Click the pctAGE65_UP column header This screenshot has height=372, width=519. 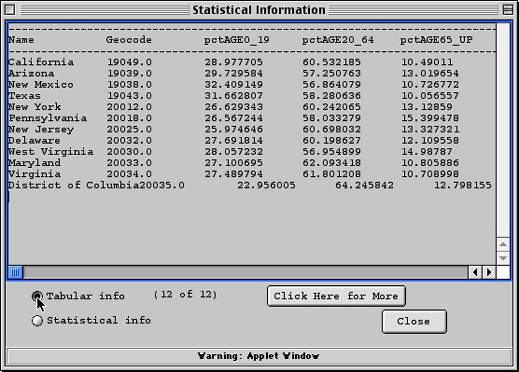pyautogui.click(x=436, y=40)
